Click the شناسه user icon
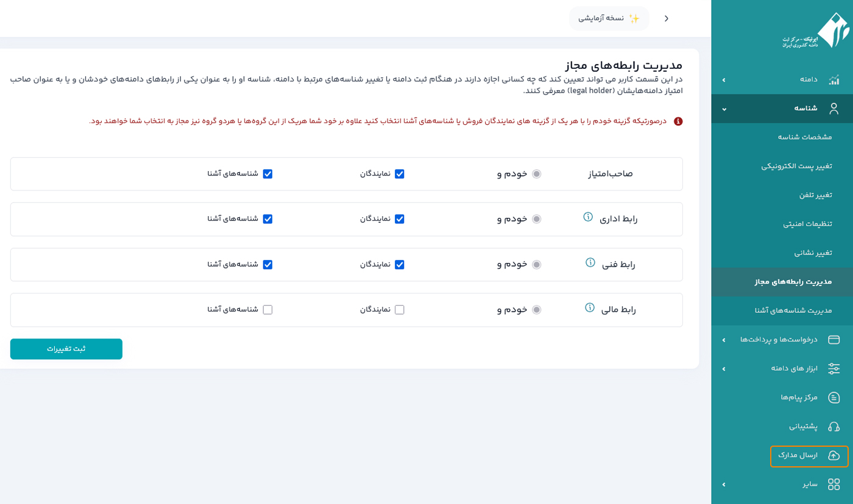This screenshot has height=504, width=853. 834,108
